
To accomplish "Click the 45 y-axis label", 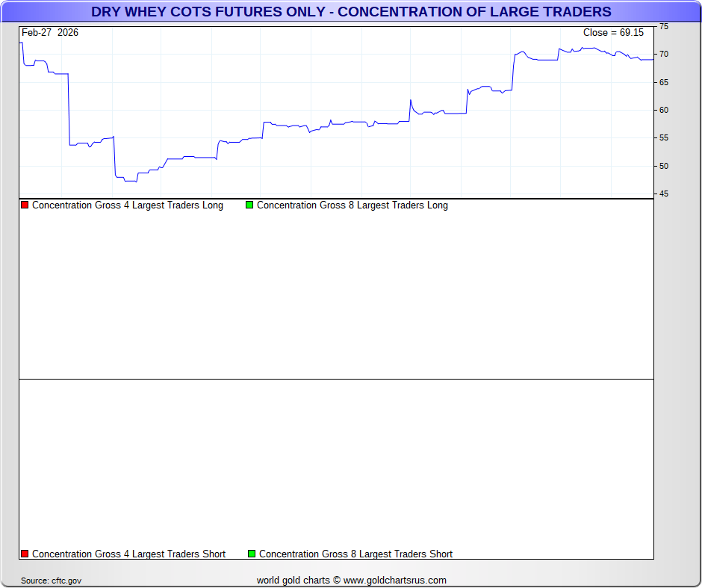I will tap(663, 194).
